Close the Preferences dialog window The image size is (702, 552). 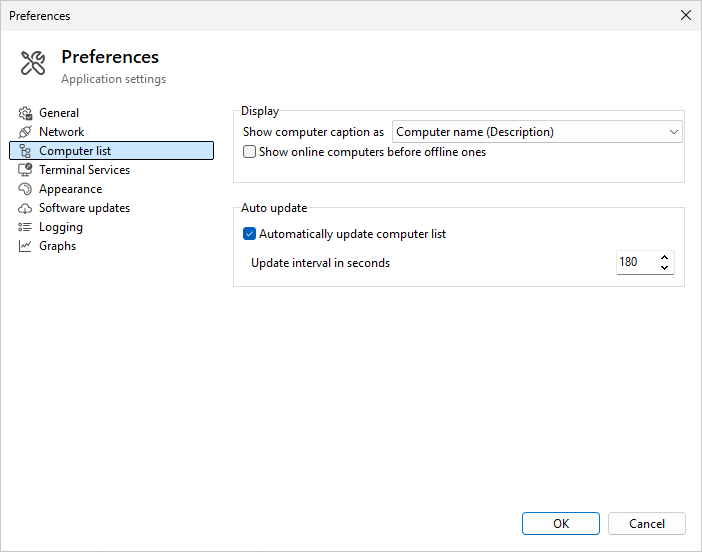685,15
